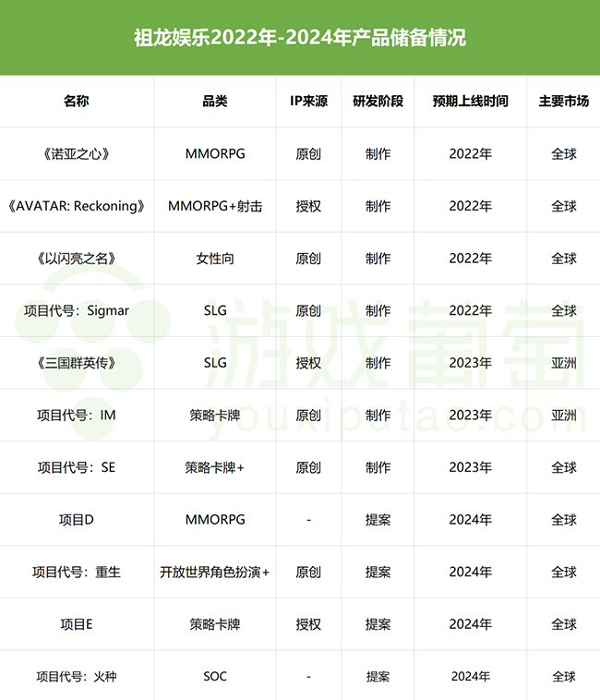The width and height of the screenshot is (600, 700).
Task: Click 2023年 in the 项目代号：SE row
Action: [470, 467]
